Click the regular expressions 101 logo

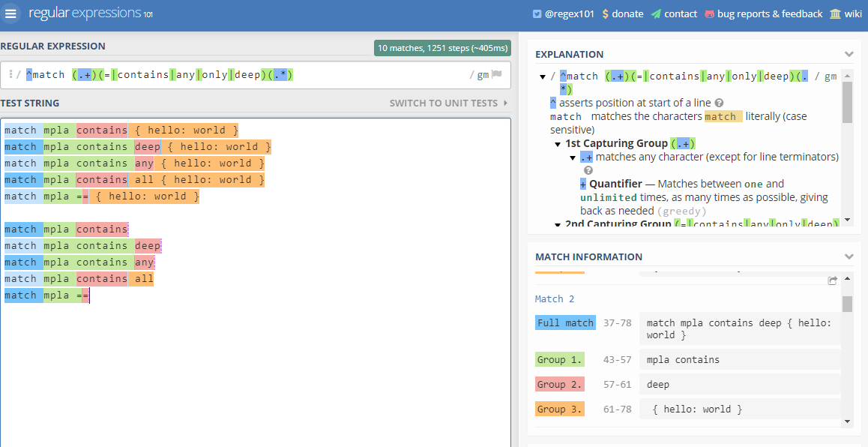point(91,13)
